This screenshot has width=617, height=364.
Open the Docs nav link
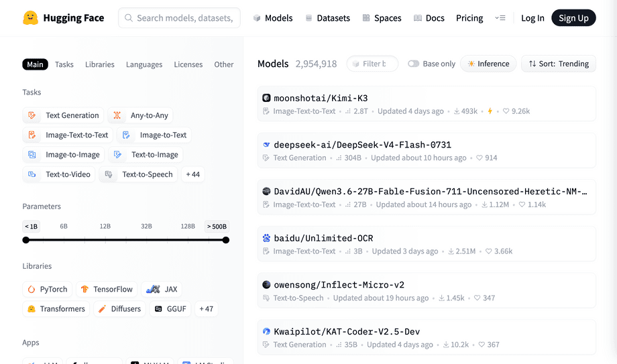(x=429, y=18)
